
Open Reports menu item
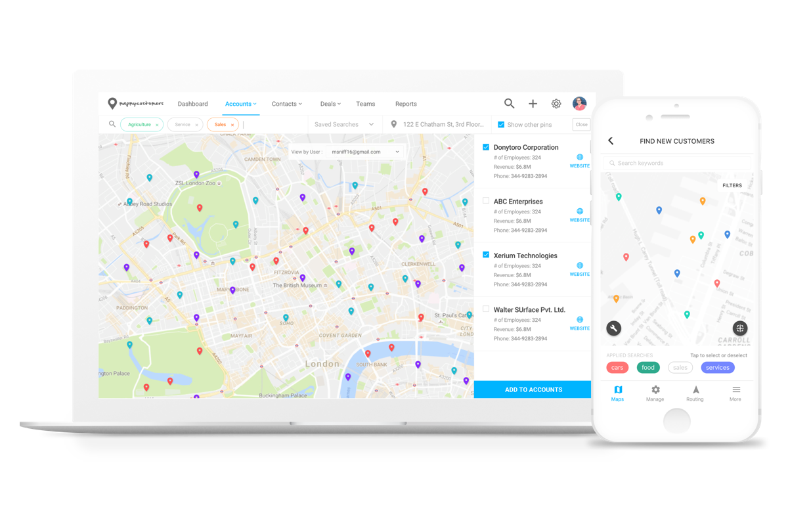[406, 104]
